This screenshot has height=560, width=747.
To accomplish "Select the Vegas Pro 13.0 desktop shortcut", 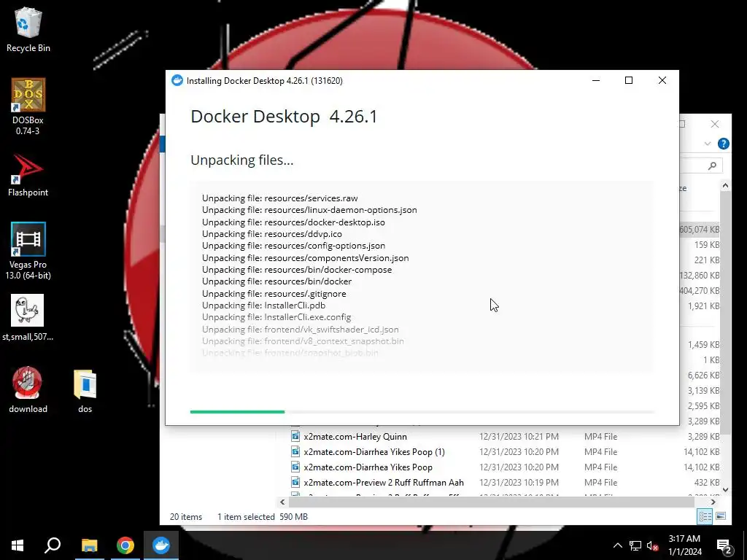I will click(x=28, y=251).
